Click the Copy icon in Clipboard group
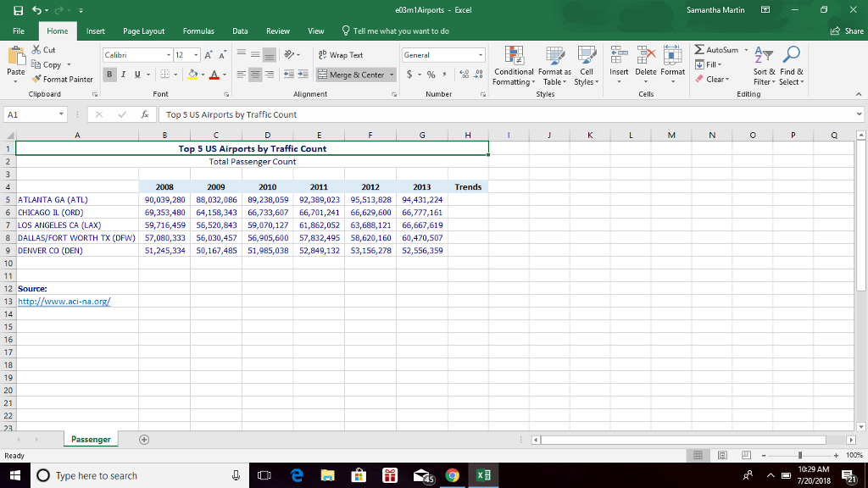The width and height of the screenshot is (868, 488). pyautogui.click(x=38, y=65)
